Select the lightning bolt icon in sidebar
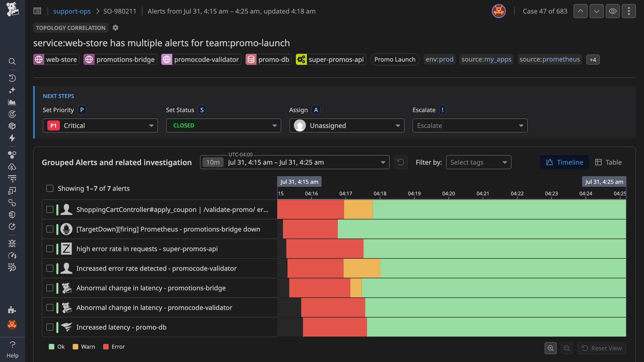The height and width of the screenshot is (362, 644). (x=12, y=138)
